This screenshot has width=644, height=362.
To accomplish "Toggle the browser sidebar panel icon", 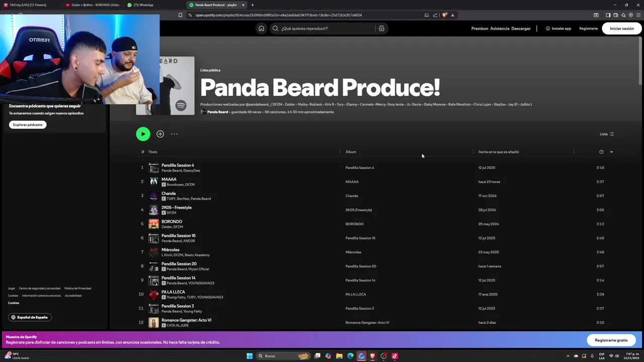I will [608, 15].
